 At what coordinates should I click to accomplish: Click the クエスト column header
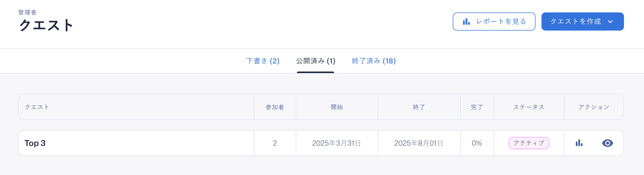(37, 107)
